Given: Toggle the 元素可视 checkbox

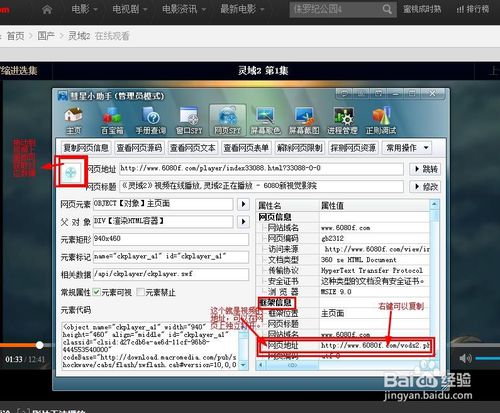Looking at the screenshot, I should (97, 292).
